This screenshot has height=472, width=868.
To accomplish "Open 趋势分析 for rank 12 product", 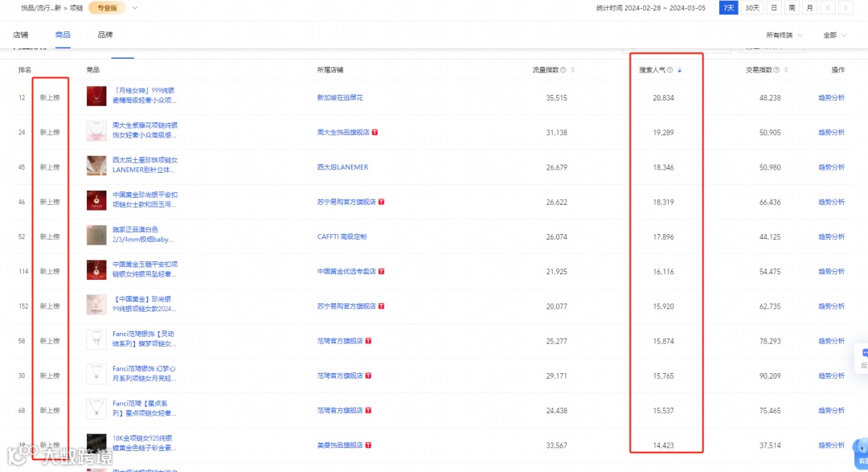I will coord(832,97).
